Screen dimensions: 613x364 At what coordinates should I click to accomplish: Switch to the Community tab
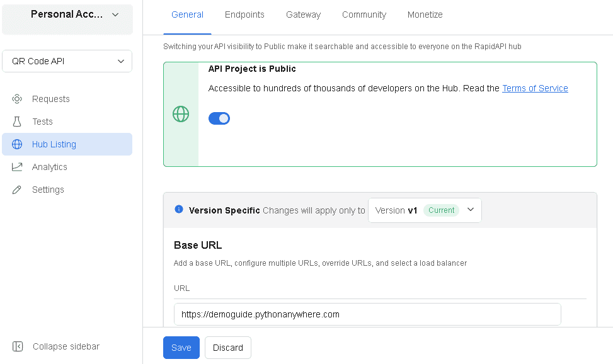(364, 15)
